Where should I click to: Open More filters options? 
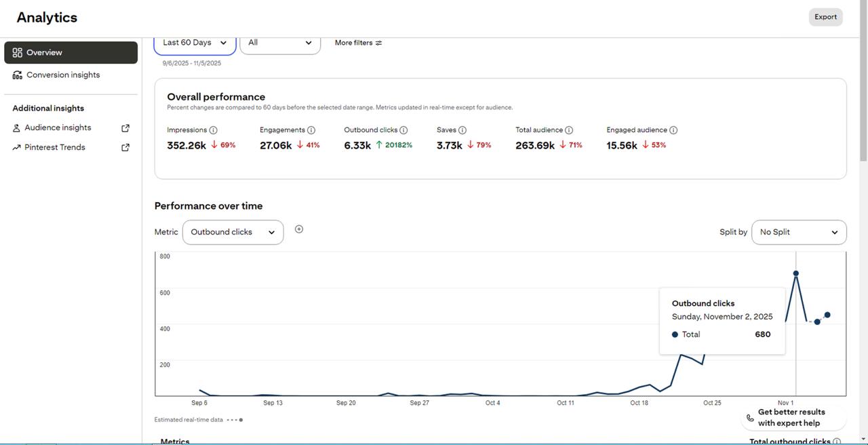358,43
